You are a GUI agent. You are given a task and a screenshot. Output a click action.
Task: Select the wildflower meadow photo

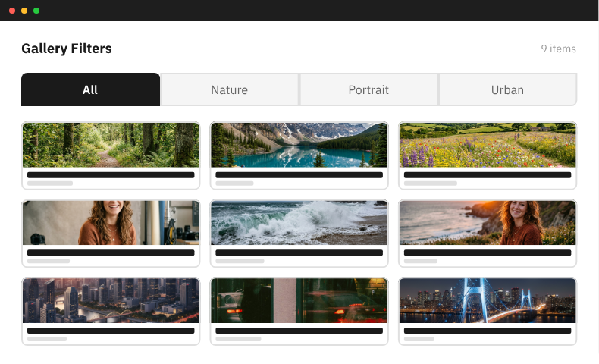(488, 145)
